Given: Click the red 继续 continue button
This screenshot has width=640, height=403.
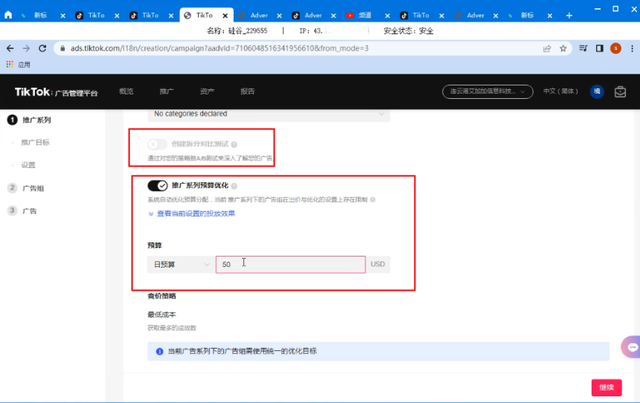Looking at the screenshot, I should click(x=607, y=387).
